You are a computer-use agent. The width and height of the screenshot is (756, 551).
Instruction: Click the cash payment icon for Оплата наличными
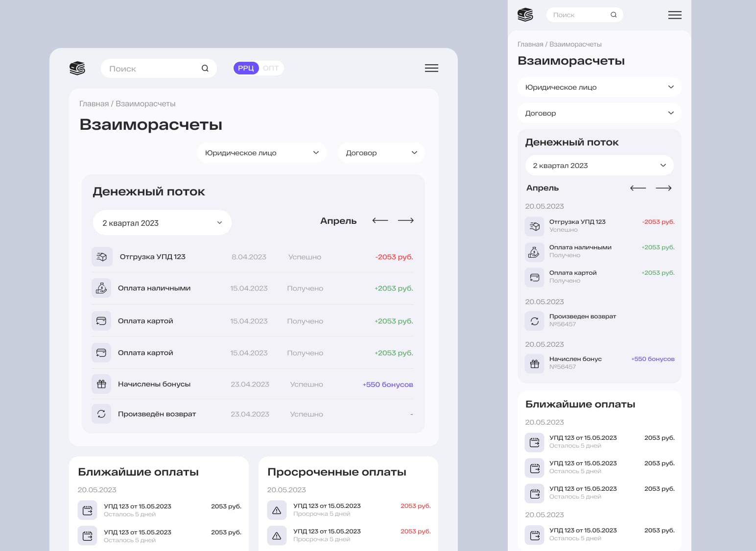click(101, 288)
